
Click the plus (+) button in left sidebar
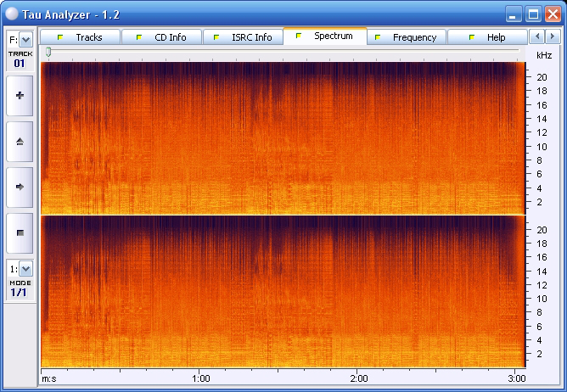tap(20, 96)
